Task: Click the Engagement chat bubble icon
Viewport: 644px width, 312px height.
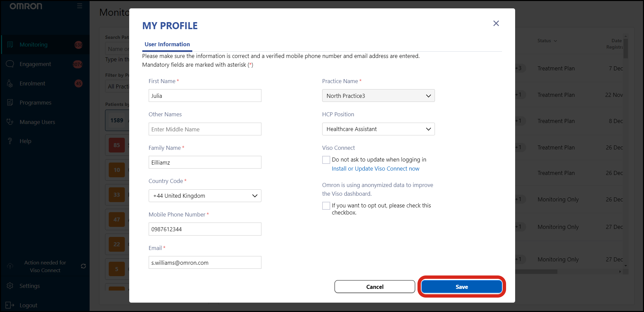Action: tap(10, 64)
